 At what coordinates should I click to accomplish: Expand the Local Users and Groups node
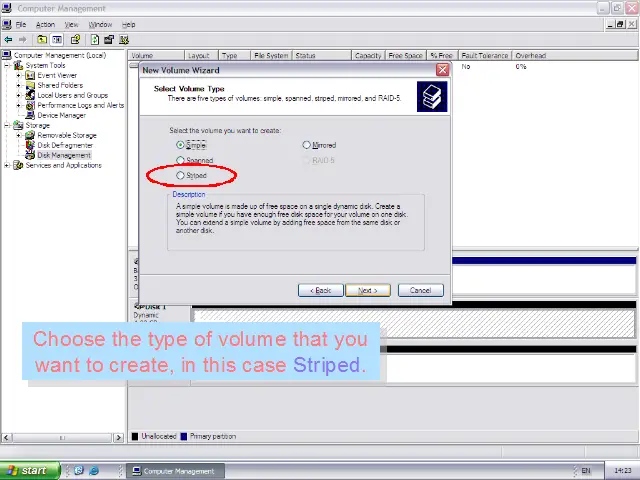coord(18,95)
